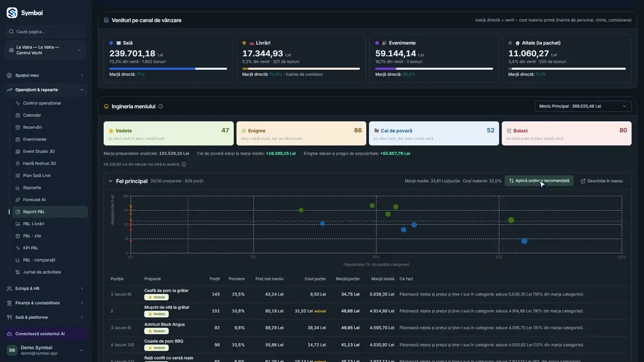Select the Balast category card

tap(567, 133)
